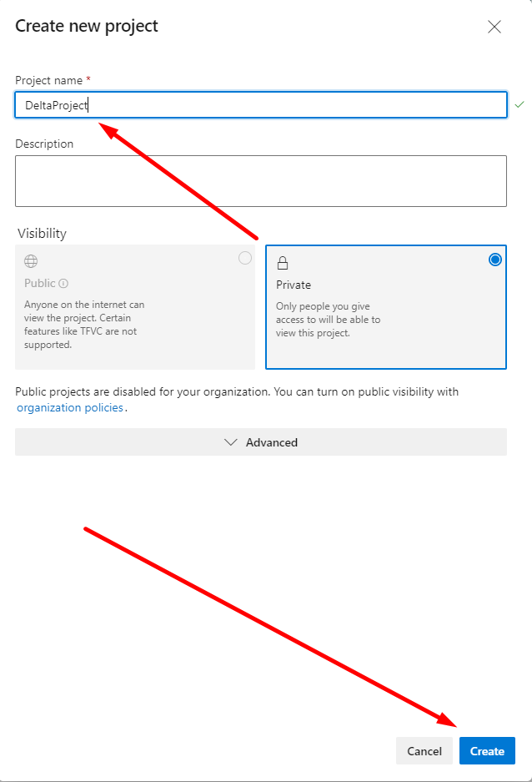The height and width of the screenshot is (782, 532).
Task: Click the Create new project title
Action: 87,26
